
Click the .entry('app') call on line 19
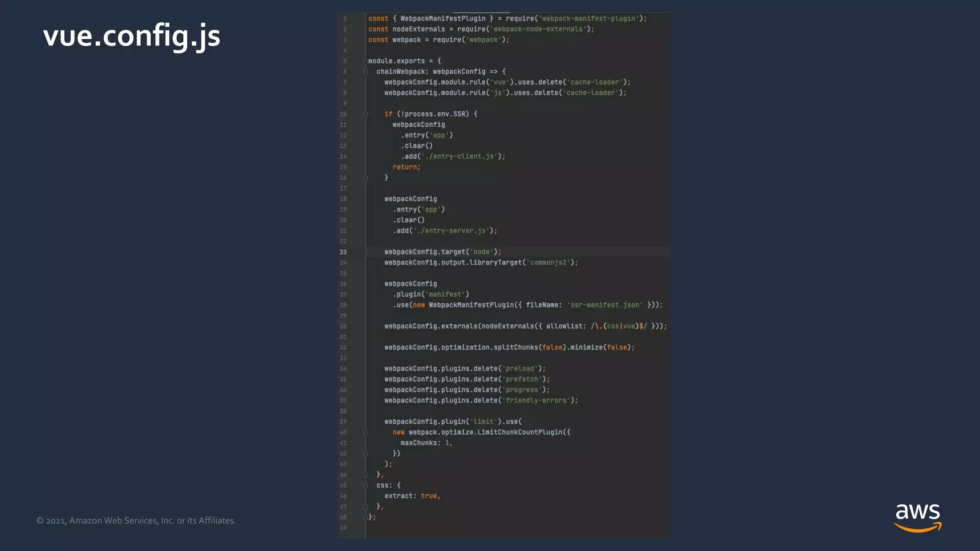[419, 209]
